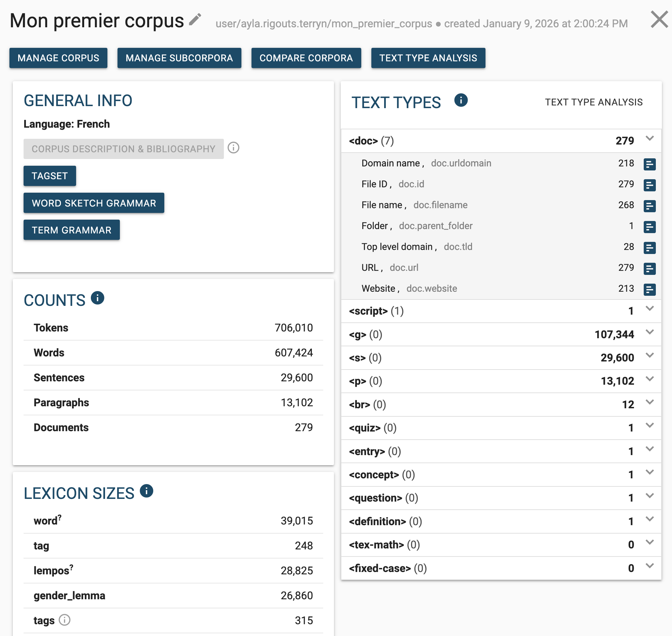Open Compare Corpora
The height and width of the screenshot is (636, 672).
[306, 58]
